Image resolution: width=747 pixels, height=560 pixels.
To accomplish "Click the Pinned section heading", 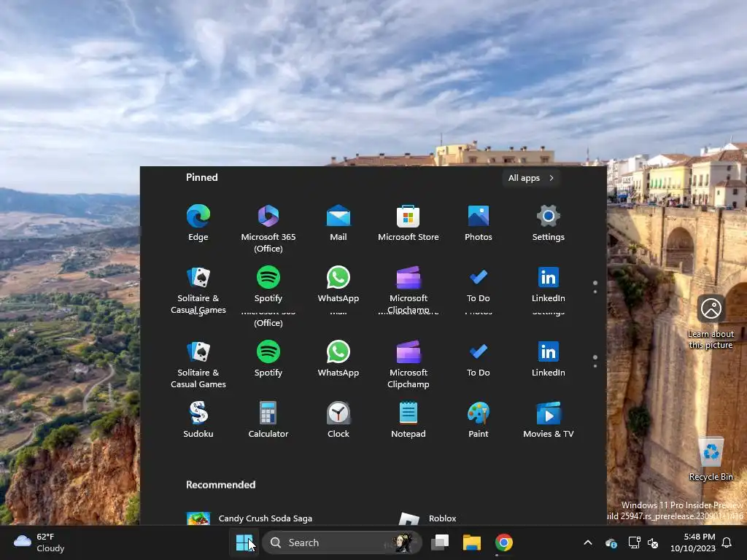I will 202,177.
